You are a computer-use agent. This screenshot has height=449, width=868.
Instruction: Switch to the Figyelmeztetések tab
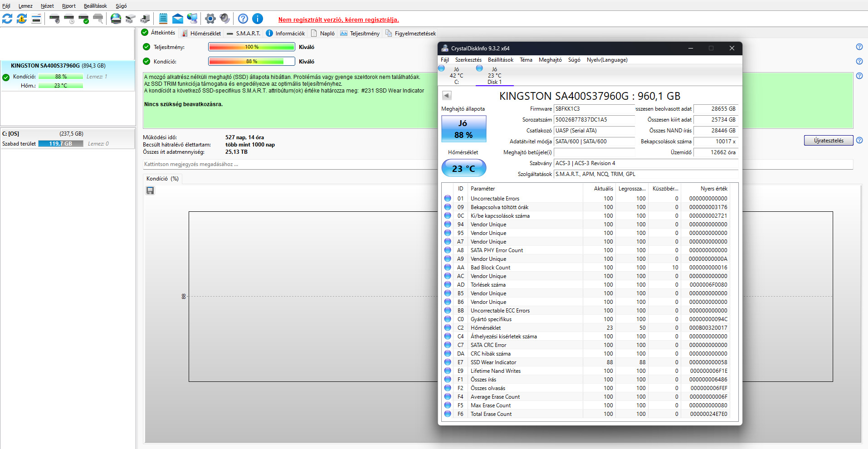(411, 33)
